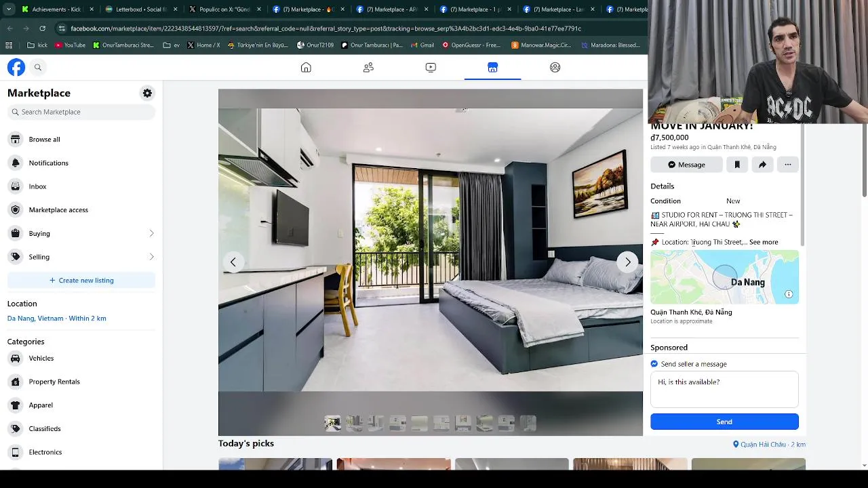
Task: Open Browse all in Marketplace sidebar
Action: [x=81, y=139]
